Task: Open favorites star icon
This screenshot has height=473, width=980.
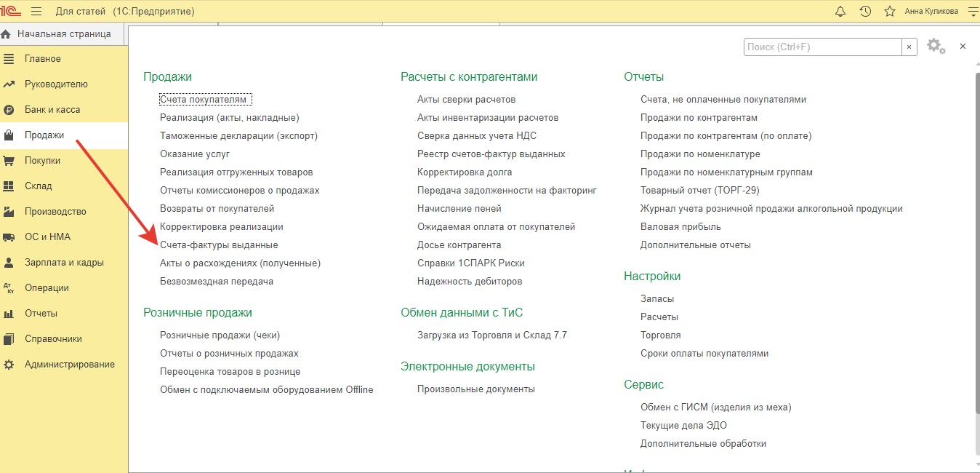Action: tap(889, 12)
